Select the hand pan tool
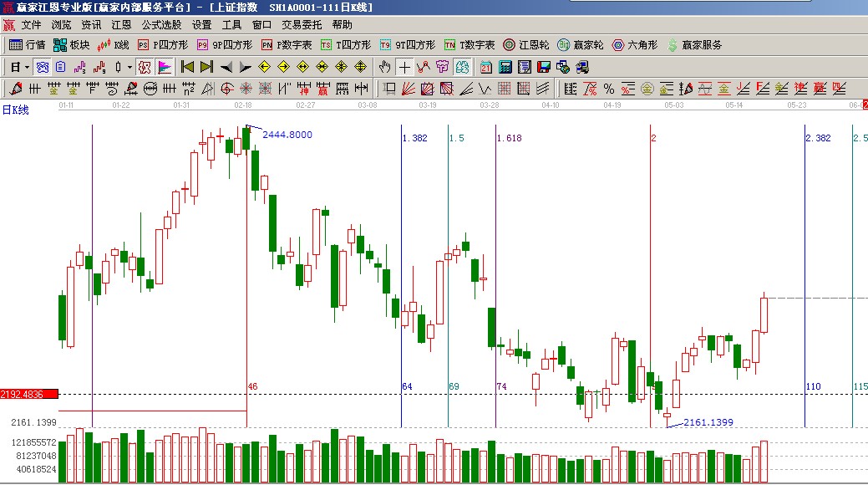The width and height of the screenshot is (868, 485). coord(385,67)
